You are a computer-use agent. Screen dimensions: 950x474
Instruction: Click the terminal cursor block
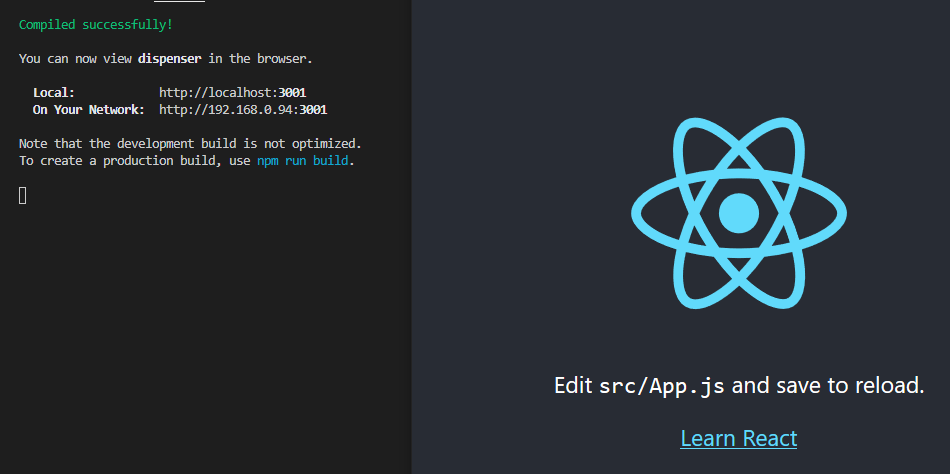pyautogui.click(x=22, y=195)
